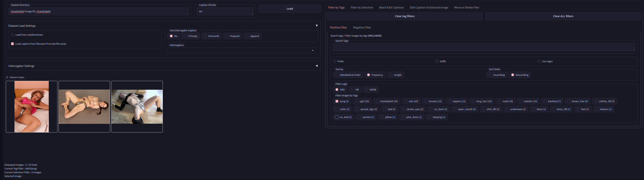Select If Empty interrogator caption option
This screenshot has width=644, height=180.
click(186, 36)
